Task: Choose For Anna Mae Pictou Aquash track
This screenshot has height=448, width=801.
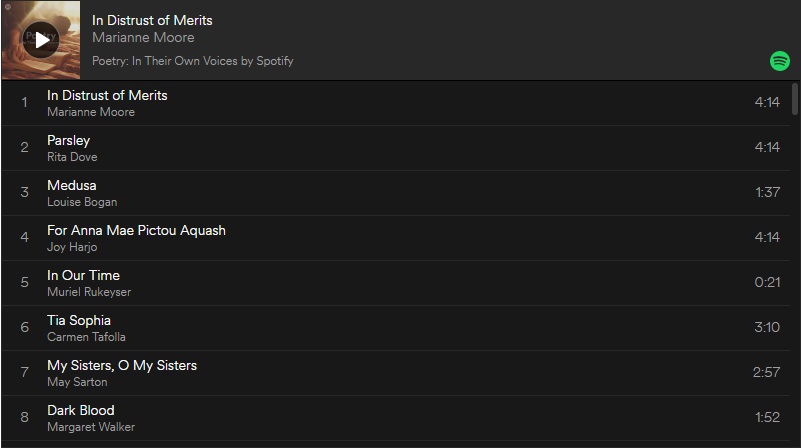Action: pyautogui.click(x=395, y=238)
